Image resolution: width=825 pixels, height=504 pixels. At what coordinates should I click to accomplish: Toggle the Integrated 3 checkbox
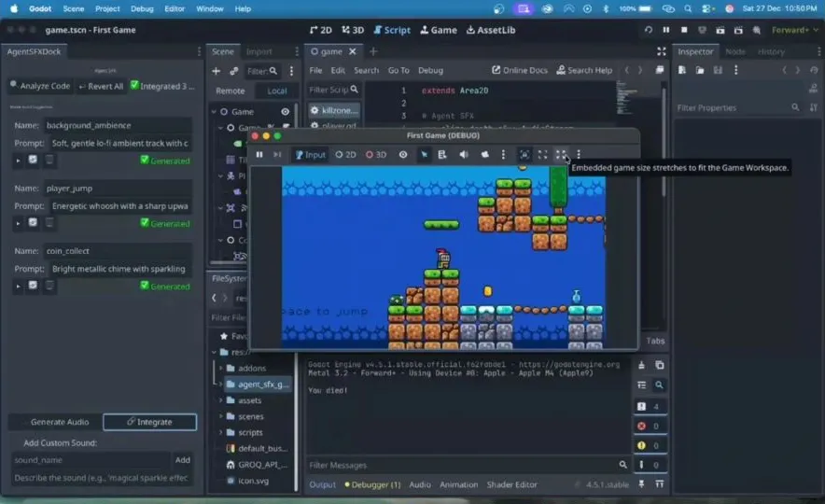(134, 85)
